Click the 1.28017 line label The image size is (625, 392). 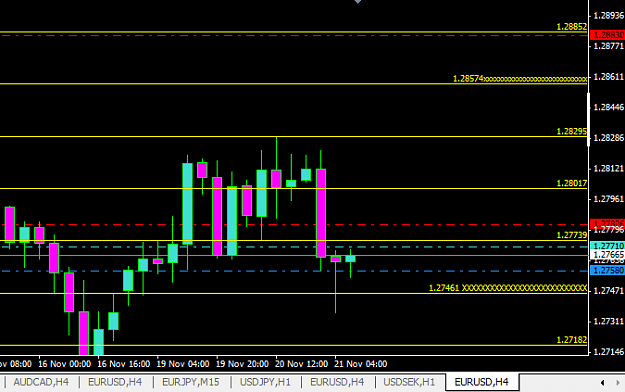coord(572,183)
